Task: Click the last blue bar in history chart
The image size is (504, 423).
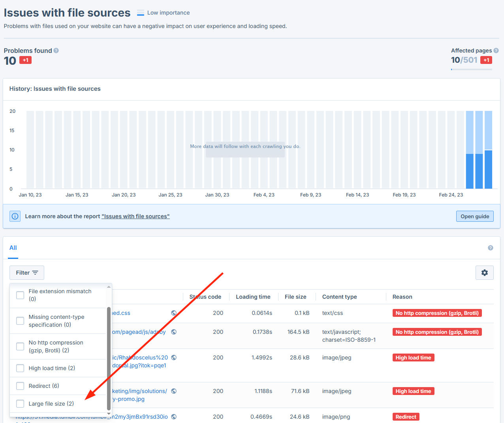Action: point(488,169)
